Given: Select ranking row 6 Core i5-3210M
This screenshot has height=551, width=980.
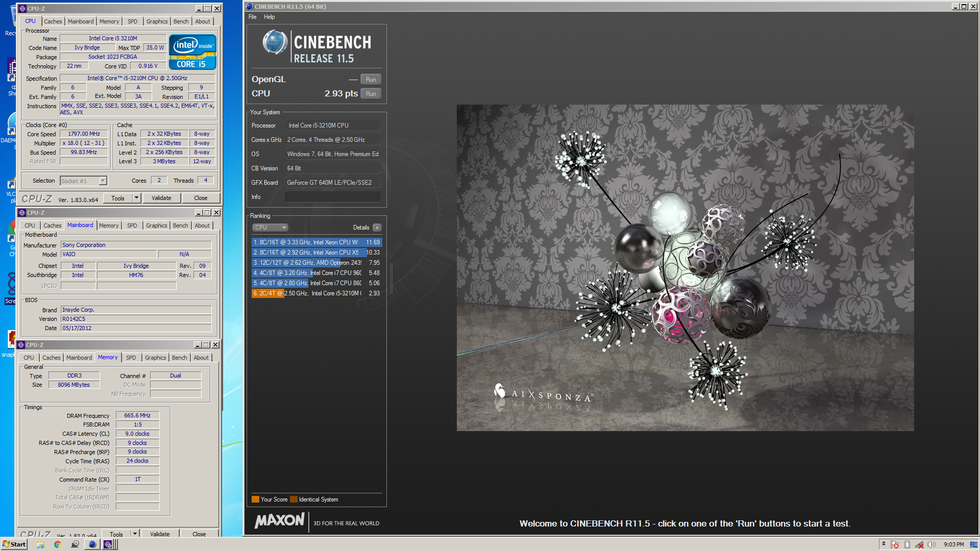Looking at the screenshot, I should (x=316, y=293).
